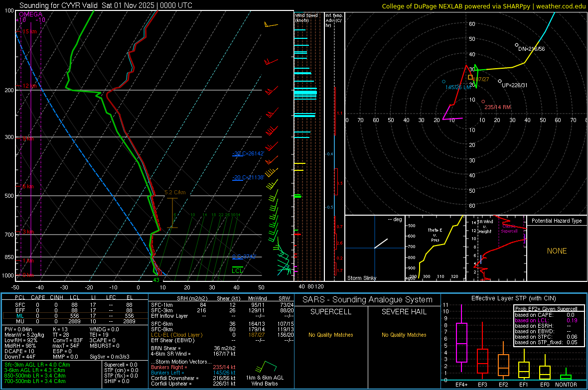Screen dimensions: 588x390
Task: Click the 'Prob EF2+ Given Supercell' heading
Action: point(546,309)
